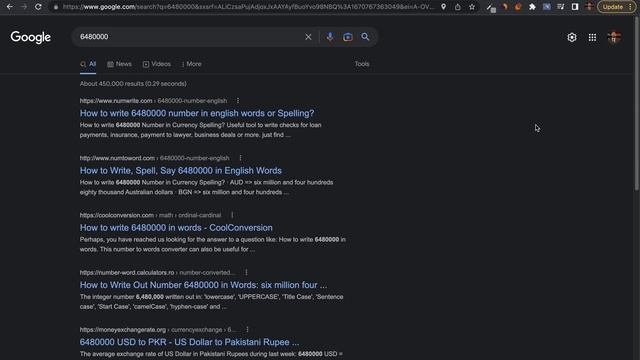640x360 pixels.
Task: Open the numtoword.com result options menu
Action: [240, 158]
